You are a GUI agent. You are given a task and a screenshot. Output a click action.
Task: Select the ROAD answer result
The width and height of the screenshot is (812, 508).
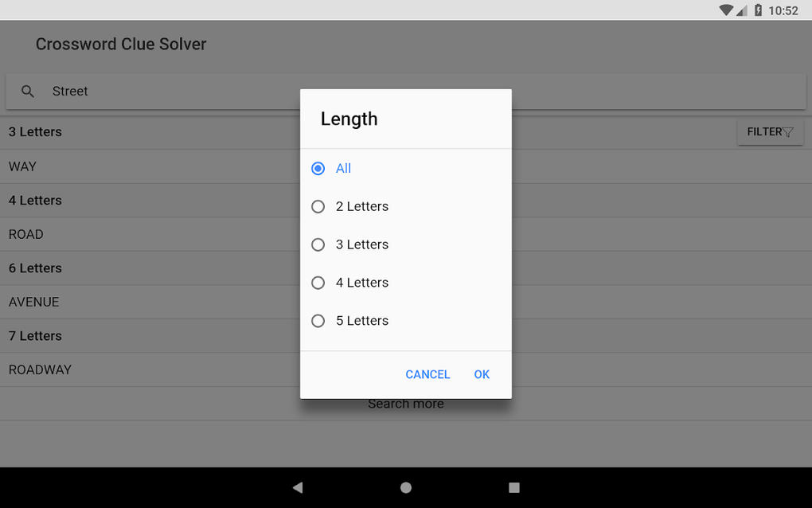point(26,234)
